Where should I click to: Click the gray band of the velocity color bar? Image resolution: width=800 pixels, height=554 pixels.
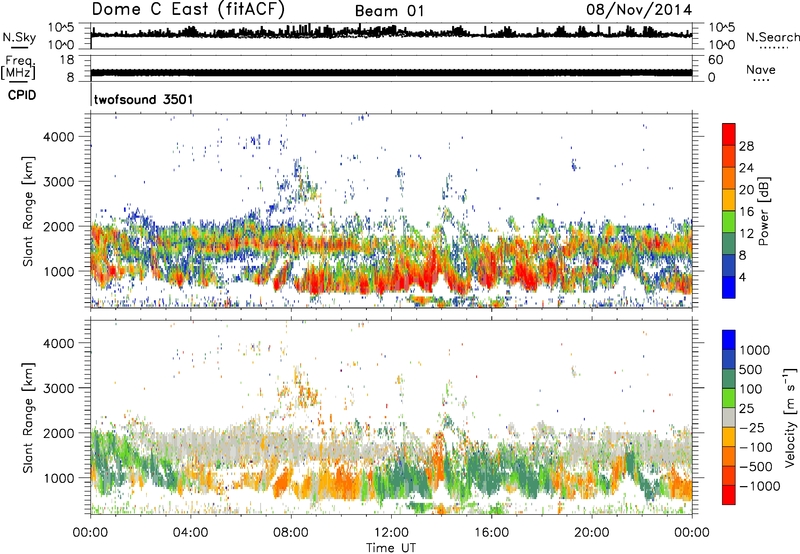tap(729, 417)
